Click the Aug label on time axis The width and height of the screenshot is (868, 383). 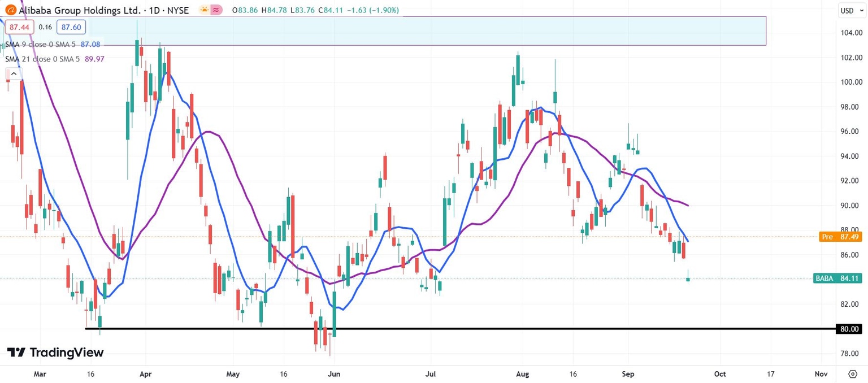click(x=523, y=374)
